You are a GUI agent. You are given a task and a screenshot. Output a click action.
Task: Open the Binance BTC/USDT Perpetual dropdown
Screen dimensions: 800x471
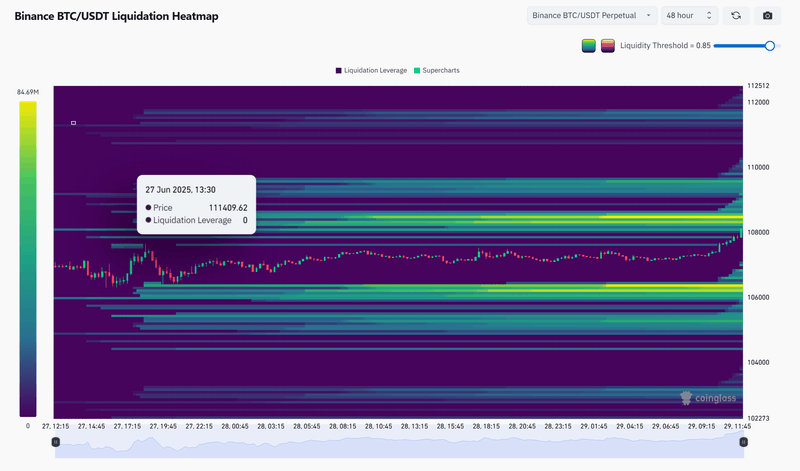click(x=592, y=16)
